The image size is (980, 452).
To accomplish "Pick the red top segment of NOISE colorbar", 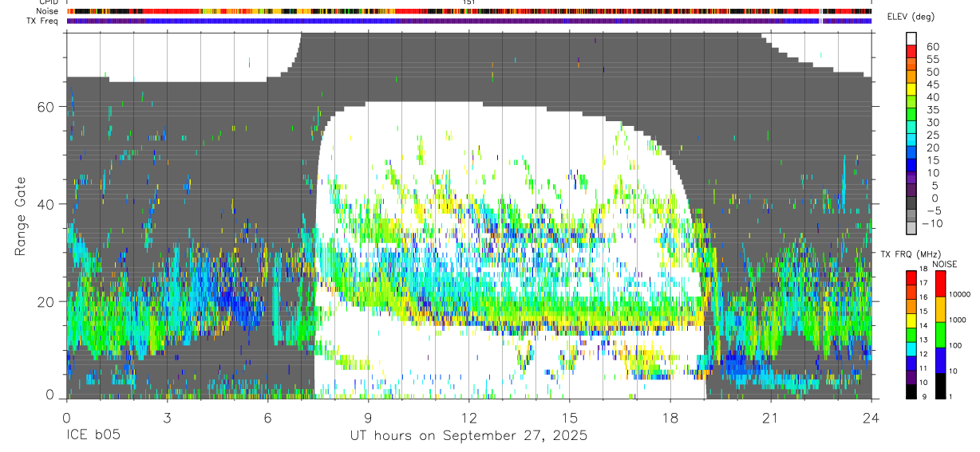I will tap(940, 284).
